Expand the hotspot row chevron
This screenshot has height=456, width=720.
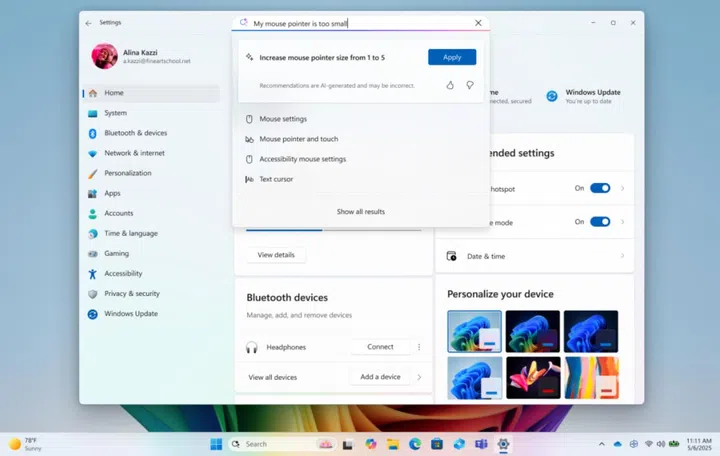[x=622, y=188]
